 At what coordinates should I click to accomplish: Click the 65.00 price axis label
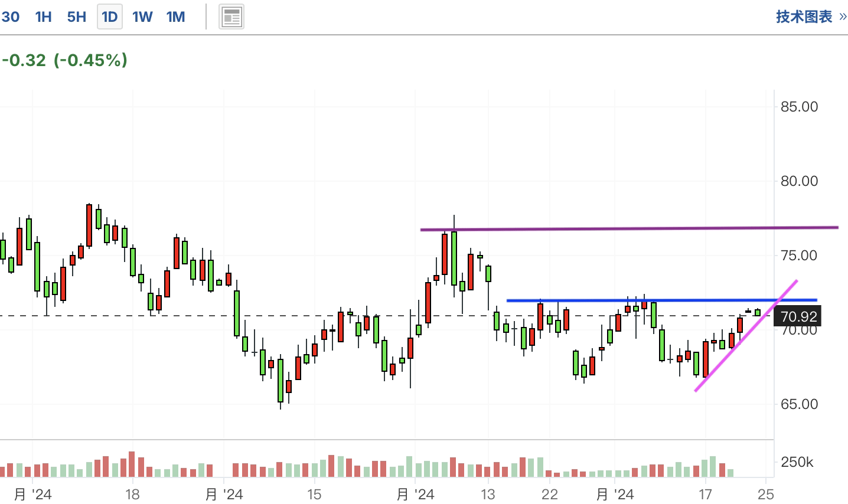click(x=799, y=404)
